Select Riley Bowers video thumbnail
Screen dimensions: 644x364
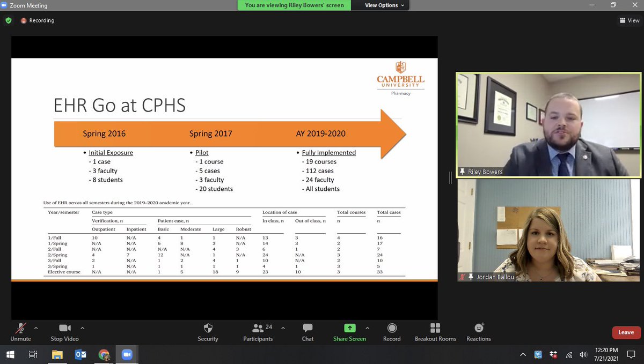(x=548, y=125)
